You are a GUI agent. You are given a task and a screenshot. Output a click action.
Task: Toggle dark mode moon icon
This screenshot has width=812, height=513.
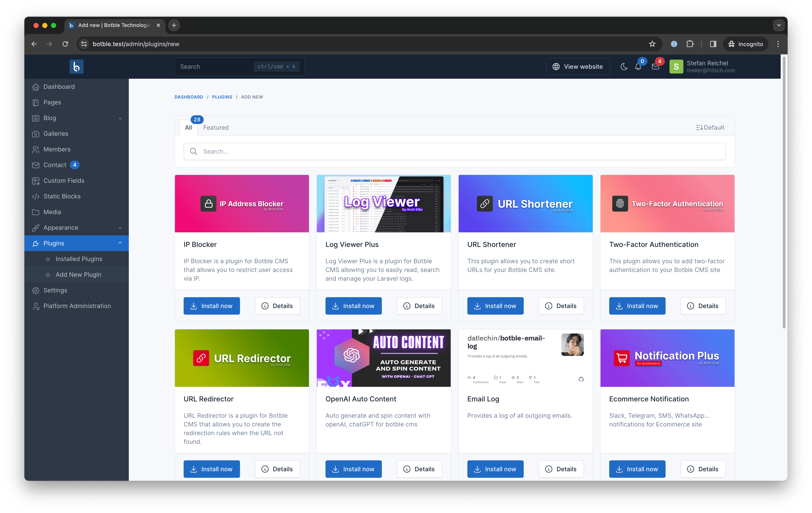(624, 66)
